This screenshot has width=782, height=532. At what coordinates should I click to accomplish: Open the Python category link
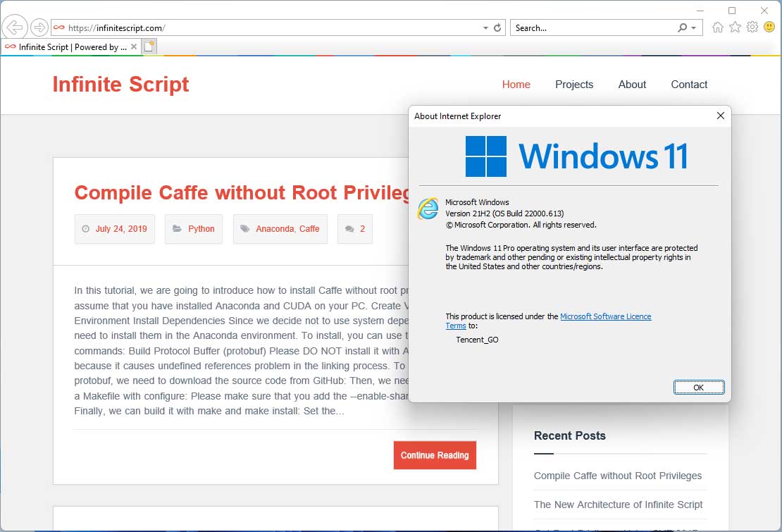click(x=201, y=229)
